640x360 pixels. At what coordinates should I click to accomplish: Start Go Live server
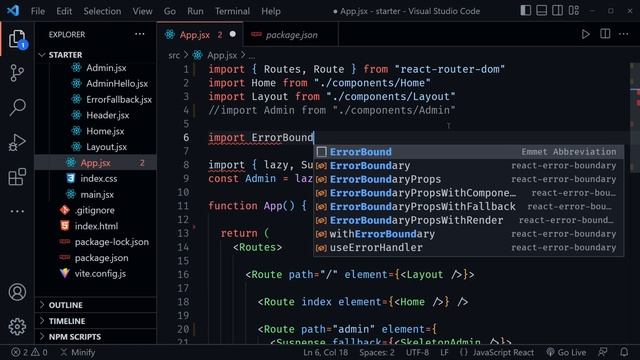click(566, 352)
